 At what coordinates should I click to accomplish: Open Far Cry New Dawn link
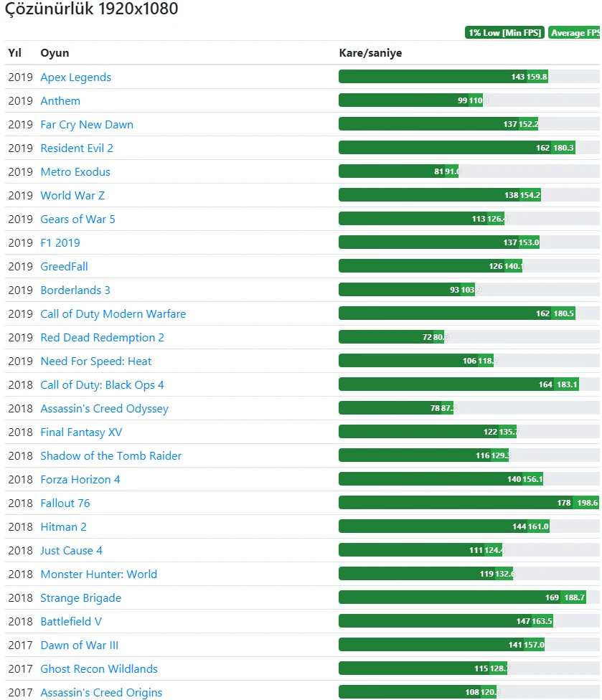point(87,125)
